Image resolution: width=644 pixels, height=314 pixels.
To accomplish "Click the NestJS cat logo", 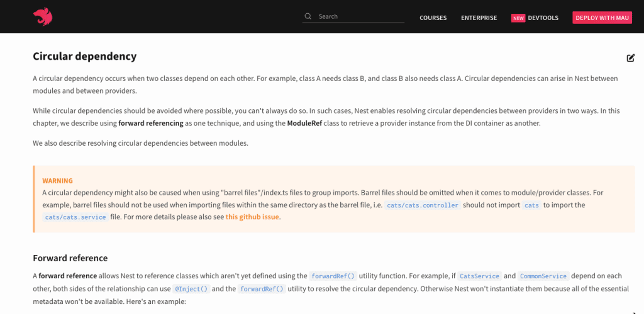I will point(43,17).
